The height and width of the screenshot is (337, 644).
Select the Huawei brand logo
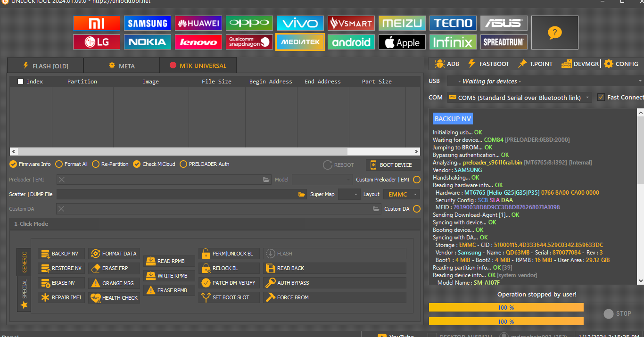click(x=198, y=23)
